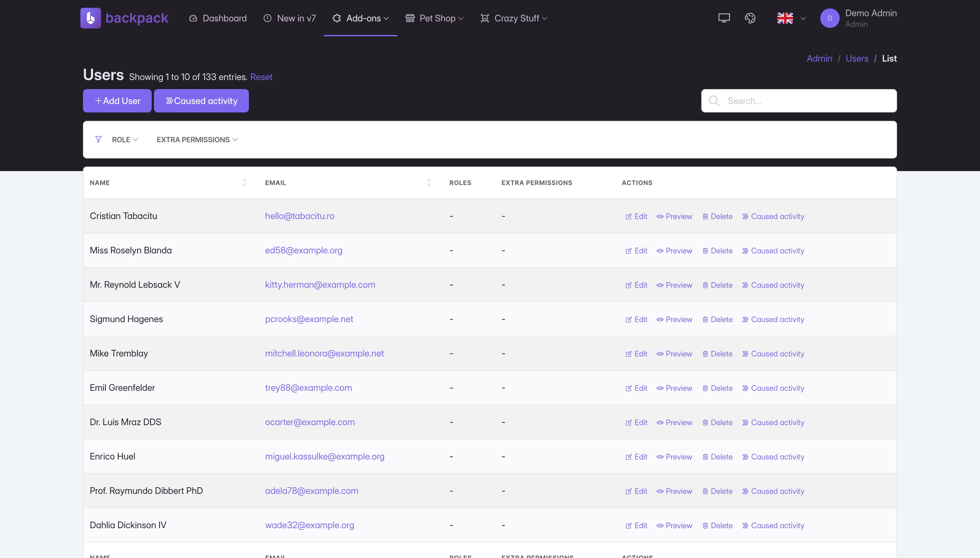Screen dimensions: 980x558
Task: Open the theme palette icon
Action: click(750, 18)
